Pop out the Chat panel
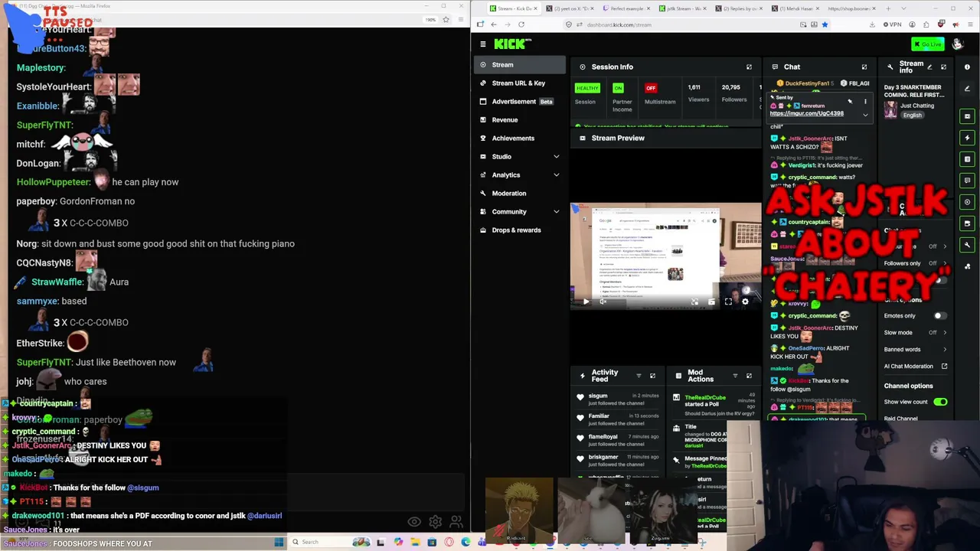980x551 pixels. (x=864, y=67)
